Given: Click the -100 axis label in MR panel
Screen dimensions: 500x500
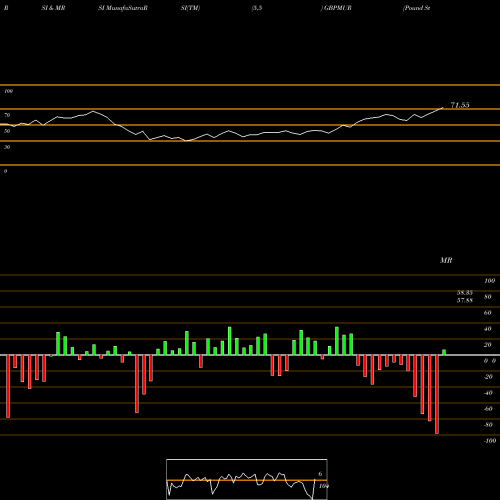Looking at the screenshot, I should click(x=490, y=441).
